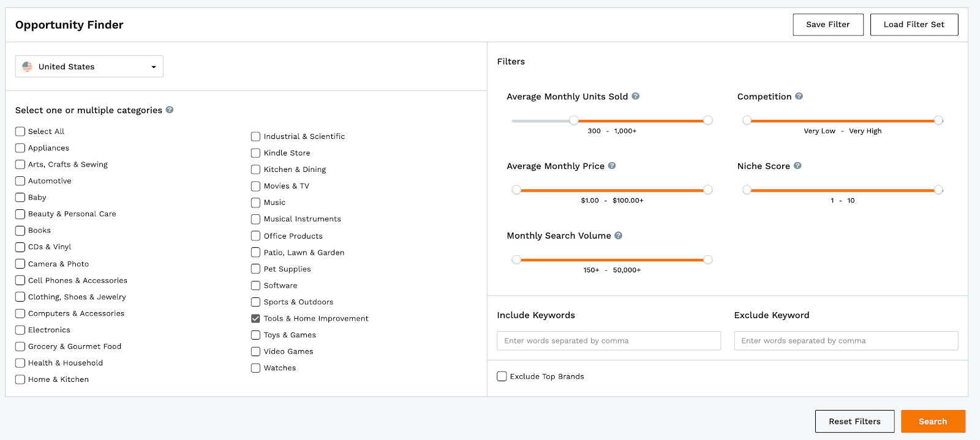Click Reset Filters button
This screenshot has height=440, width=980.
854,422
